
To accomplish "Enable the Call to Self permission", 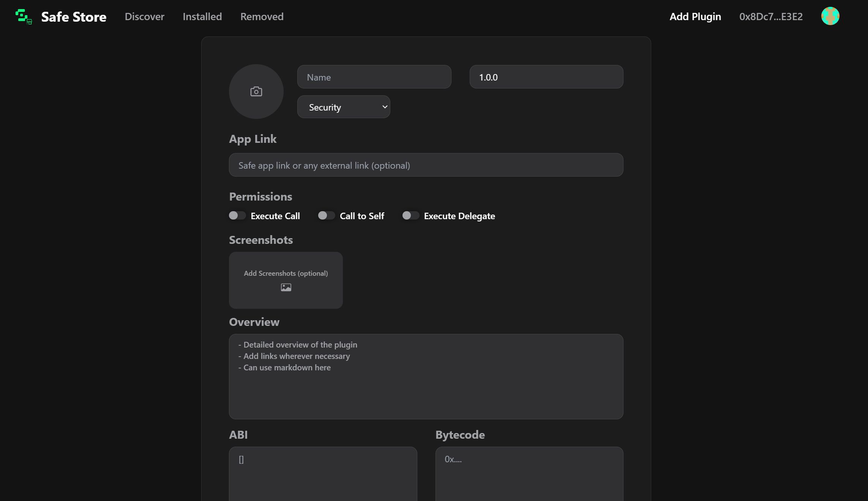I will pyautogui.click(x=326, y=216).
